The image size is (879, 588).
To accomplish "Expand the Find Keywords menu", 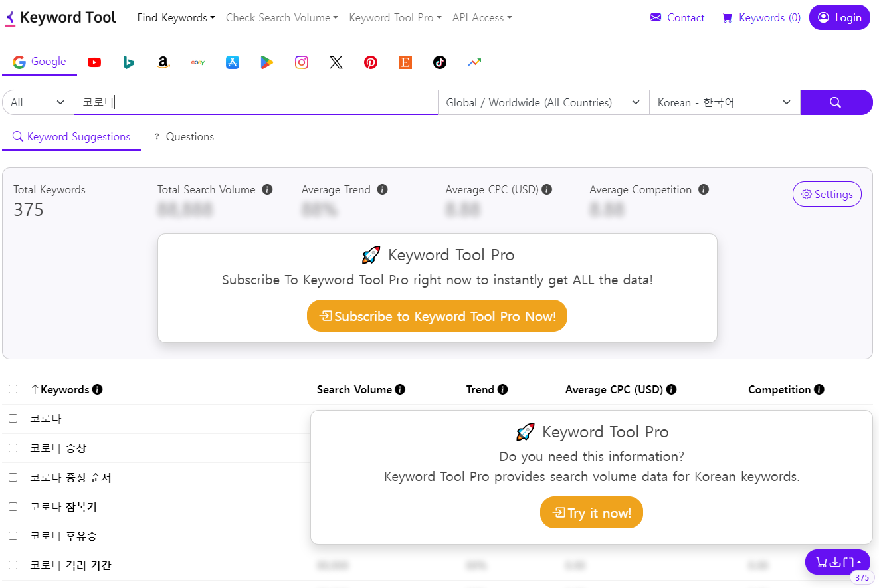I will tap(176, 18).
